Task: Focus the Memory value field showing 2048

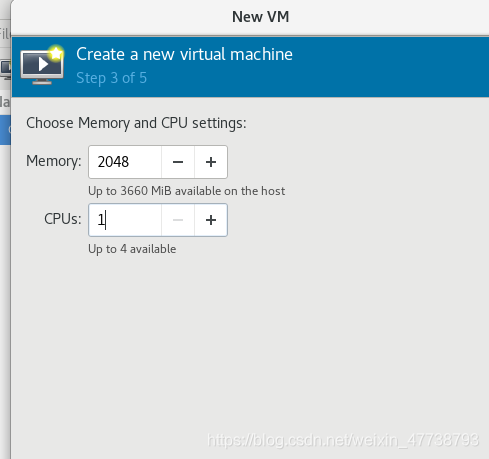Action: [125, 162]
